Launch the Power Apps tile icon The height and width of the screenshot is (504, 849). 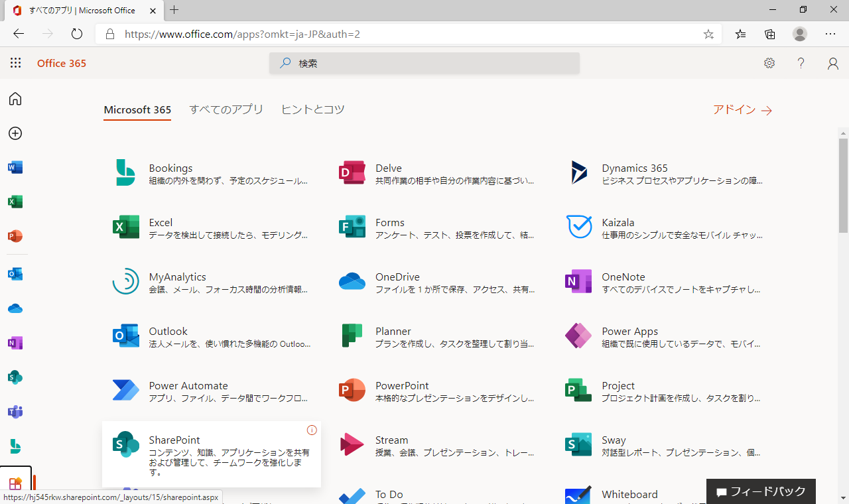click(x=578, y=336)
